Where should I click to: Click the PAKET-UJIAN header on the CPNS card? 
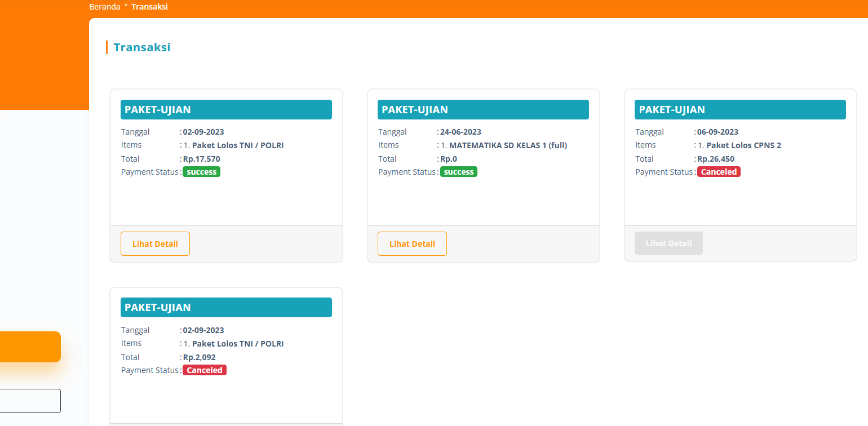click(x=740, y=109)
